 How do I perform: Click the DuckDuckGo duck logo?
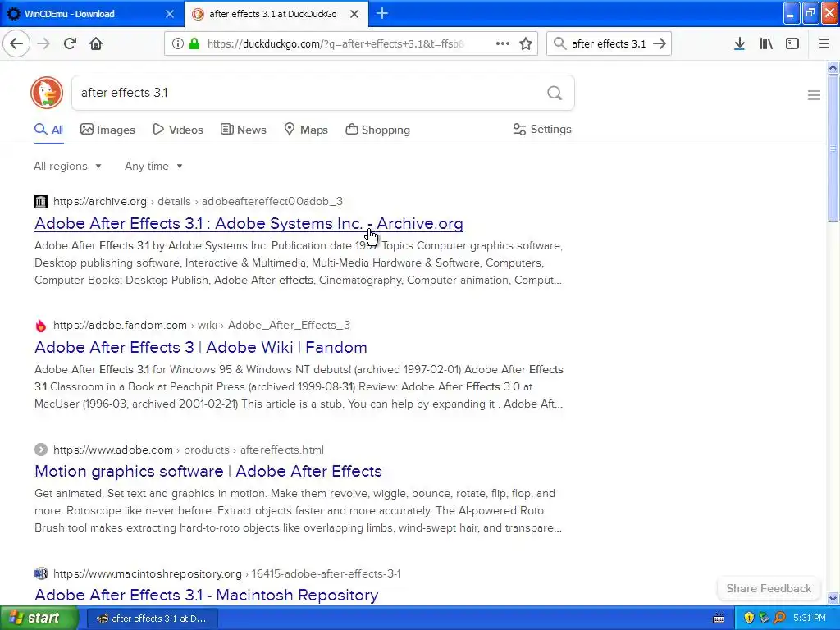[47, 93]
